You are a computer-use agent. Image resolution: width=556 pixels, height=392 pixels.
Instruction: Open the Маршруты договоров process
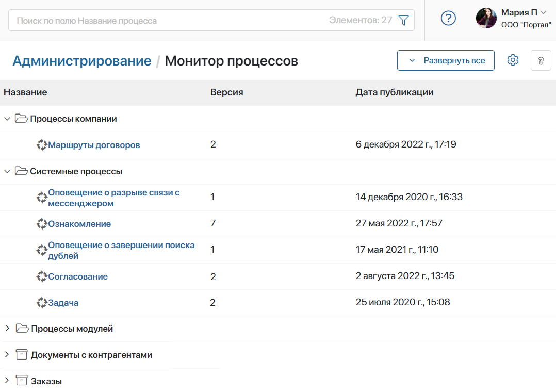tap(94, 145)
